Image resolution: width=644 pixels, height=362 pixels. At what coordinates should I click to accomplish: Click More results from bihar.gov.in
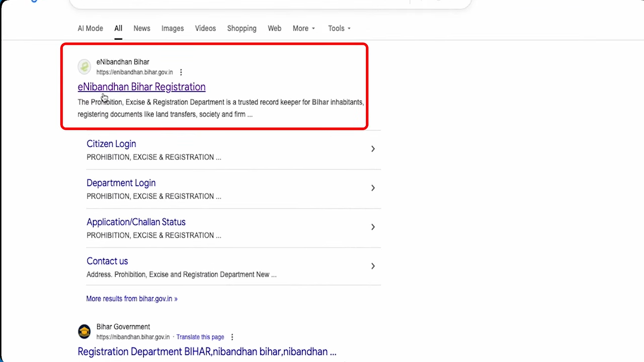(x=132, y=299)
